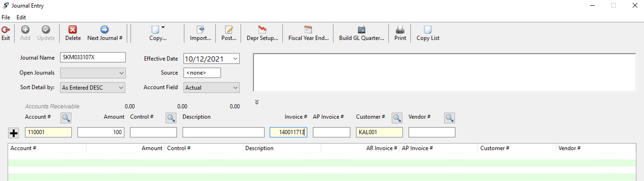Image resolution: width=644 pixels, height=181 pixels.
Task: Click grid Vendor # column header
Action: pyautogui.click(x=596, y=148)
